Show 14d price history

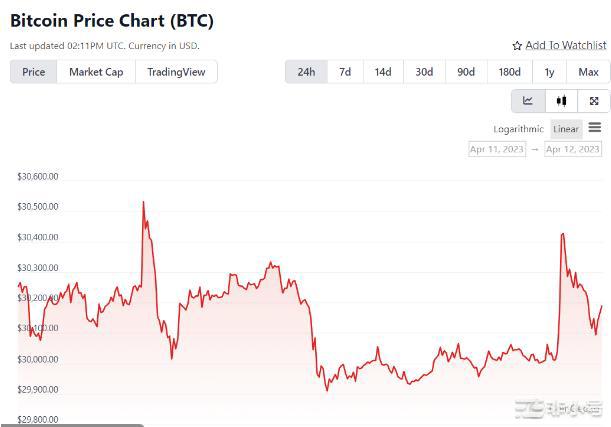point(383,72)
